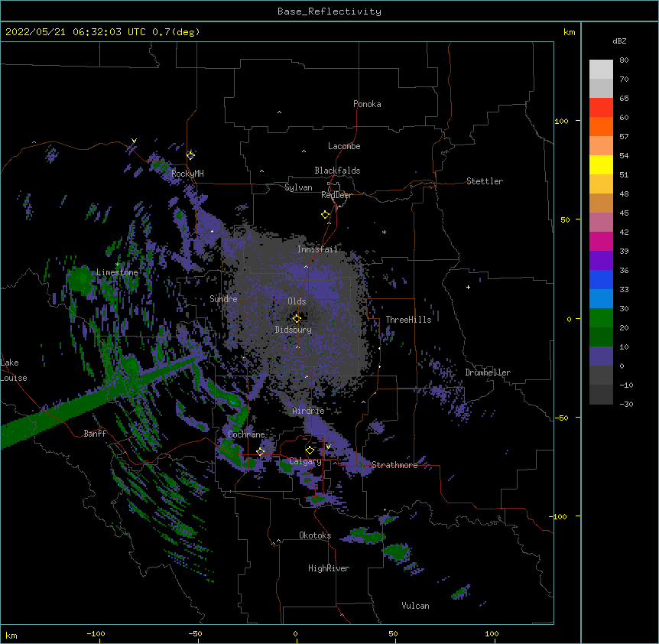Click the yellow marker east of Cochrane
Screen dimensions: 659x644
[260, 452]
